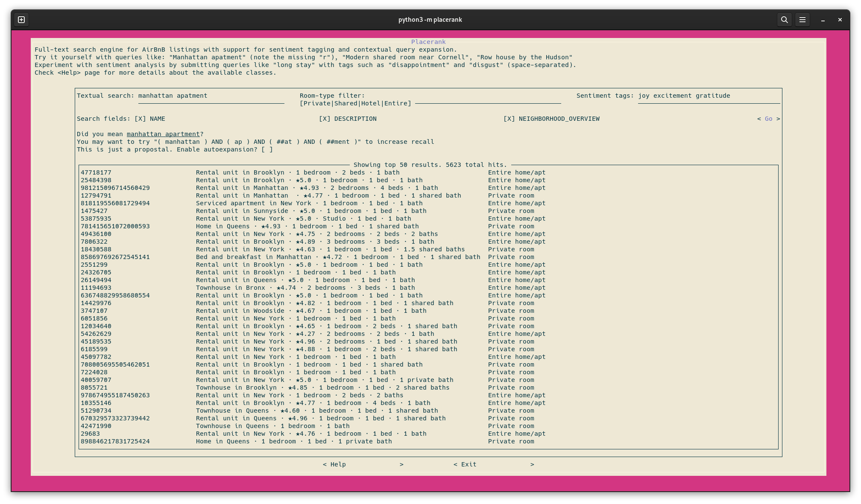The width and height of the screenshot is (861, 504).
Task: Select listing 47718177 in results
Action: [96, 172]
